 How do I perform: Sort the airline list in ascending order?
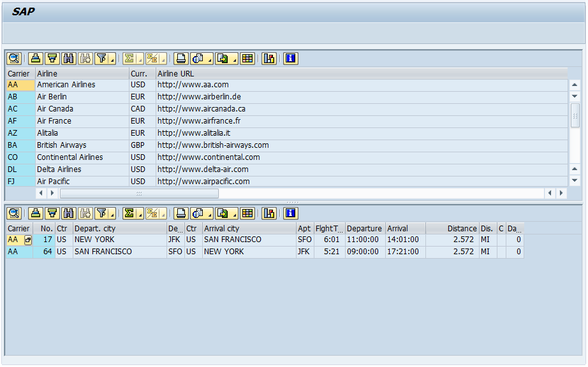(35, 59)
